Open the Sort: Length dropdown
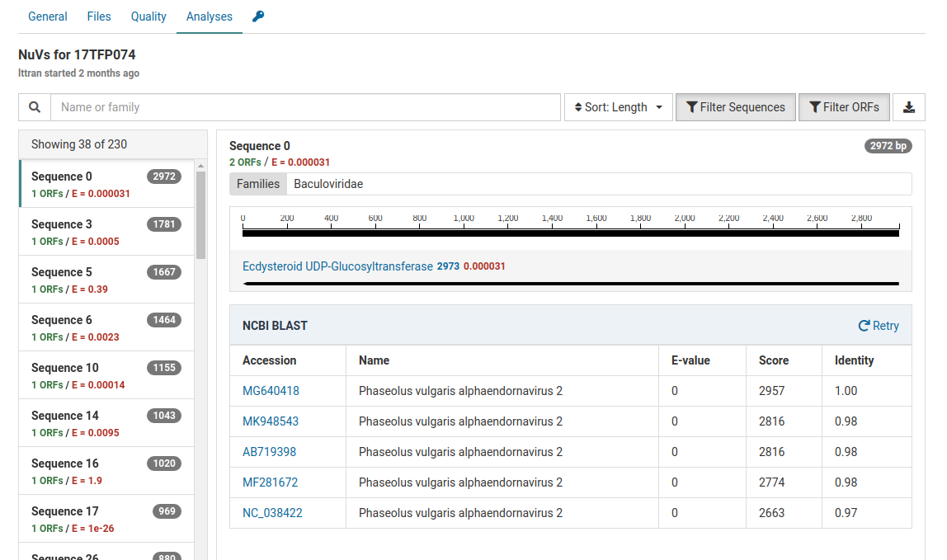This screenshot has height=560, width=947. [x=618, y=107]
